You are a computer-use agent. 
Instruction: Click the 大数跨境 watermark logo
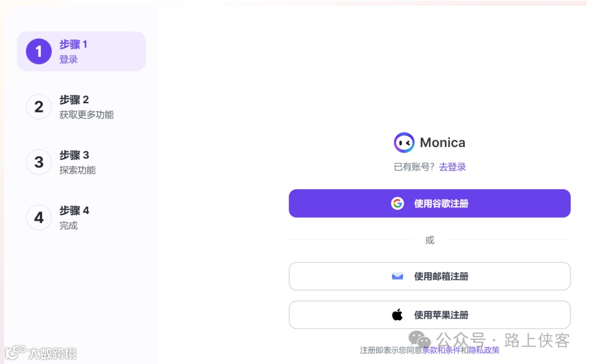(40, 353)
